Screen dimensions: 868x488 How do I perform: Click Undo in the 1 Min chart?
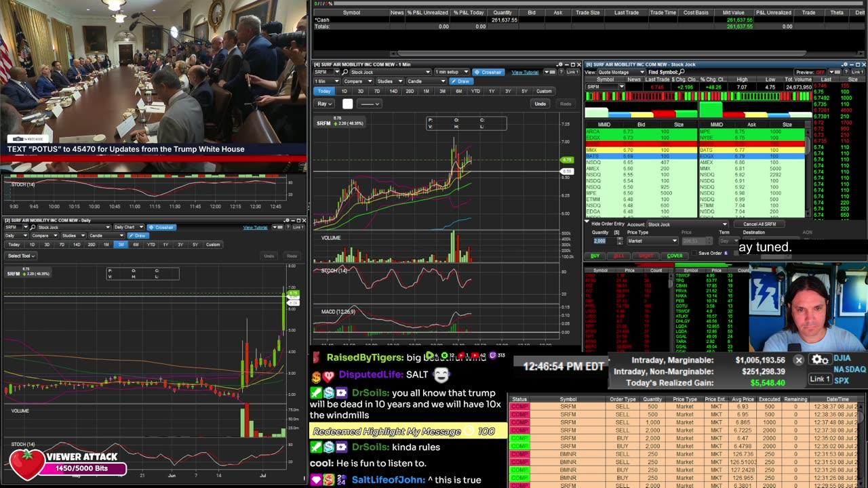pos(540,104)
